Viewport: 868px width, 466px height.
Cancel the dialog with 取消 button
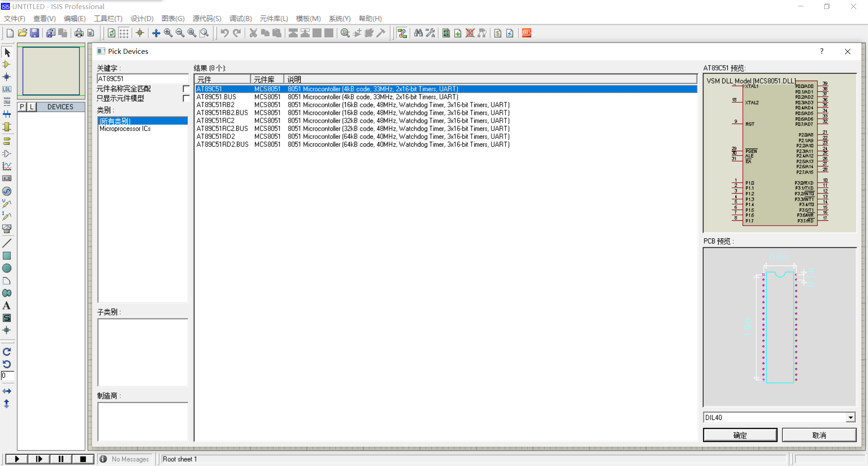pyautogui.click(x=819, y=435)
